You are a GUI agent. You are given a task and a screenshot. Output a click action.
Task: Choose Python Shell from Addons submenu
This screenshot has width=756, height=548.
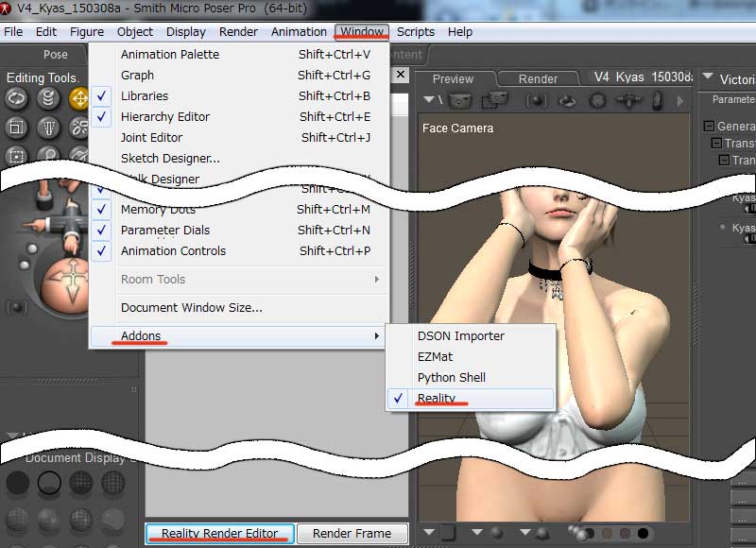(471, 377)
